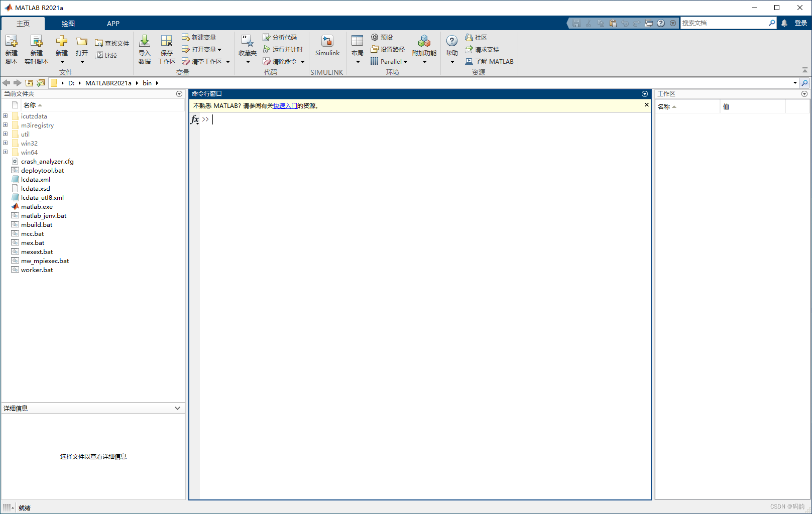
Task: Open the 工作区 panel actions menu
Action: [804, 94]
